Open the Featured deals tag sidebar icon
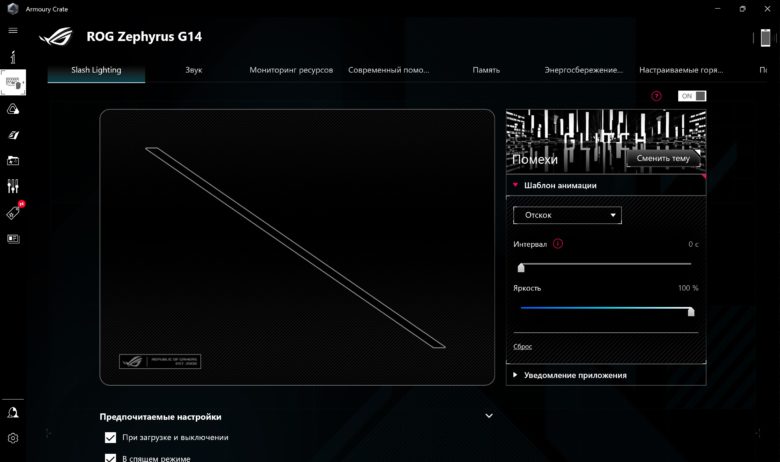Screen dimensions: 780x462 tap(13, 212)
